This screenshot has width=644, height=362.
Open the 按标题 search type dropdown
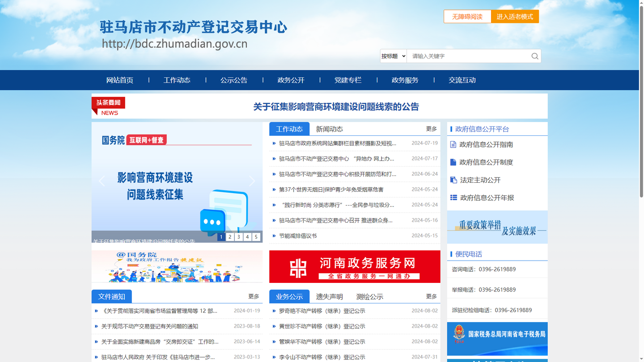click(x=393, y=56)
